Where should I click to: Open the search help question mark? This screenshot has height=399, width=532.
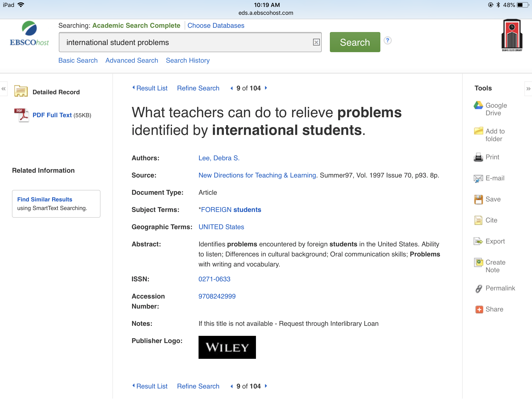click(x=388, y=40)
